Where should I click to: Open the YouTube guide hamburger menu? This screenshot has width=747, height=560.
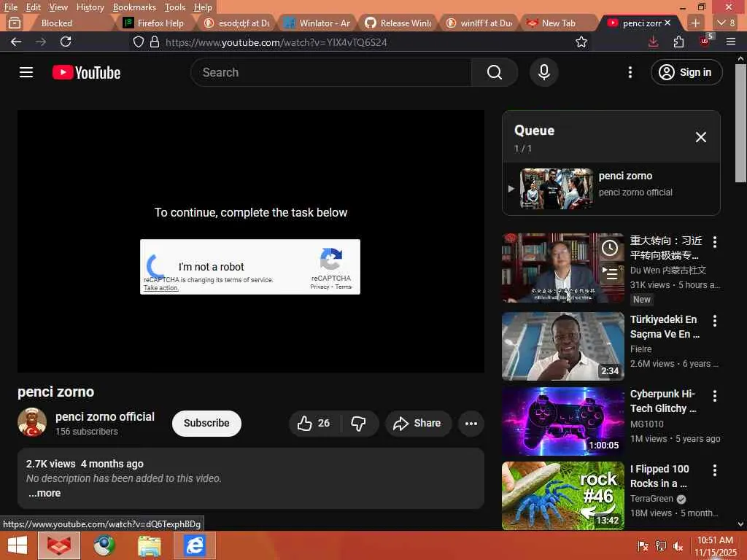(26, 72)
